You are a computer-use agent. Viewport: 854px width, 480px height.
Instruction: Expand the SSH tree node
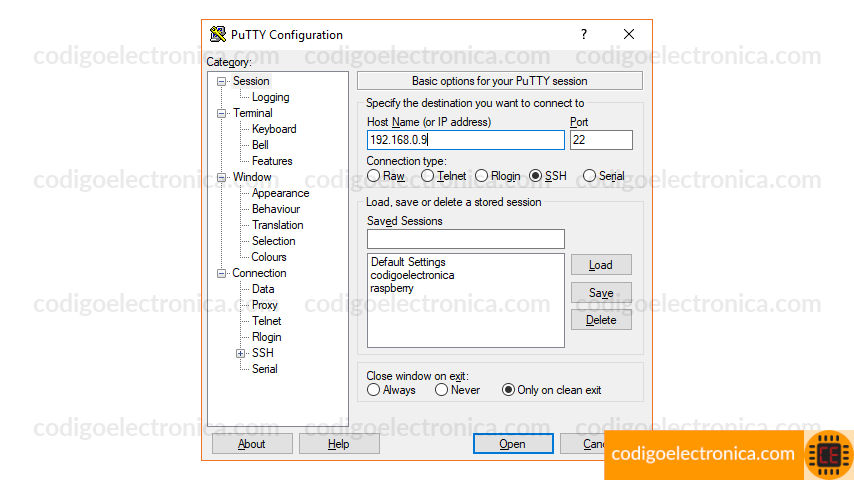click(240, 354)
